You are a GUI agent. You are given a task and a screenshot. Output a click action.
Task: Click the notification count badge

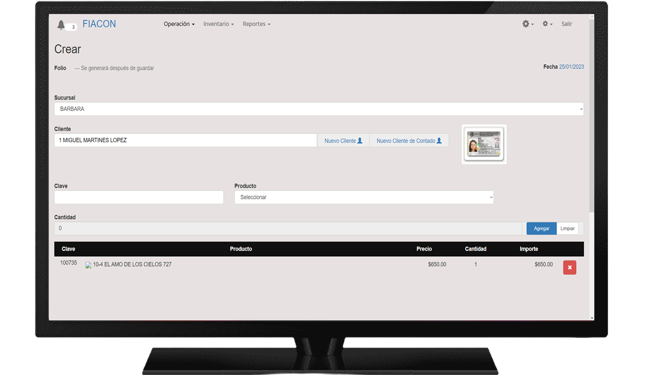[73, 27]
